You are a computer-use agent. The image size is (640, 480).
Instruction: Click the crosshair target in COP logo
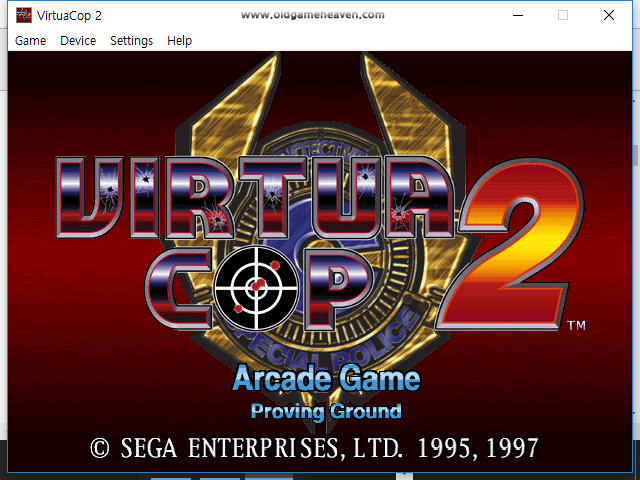256,288
